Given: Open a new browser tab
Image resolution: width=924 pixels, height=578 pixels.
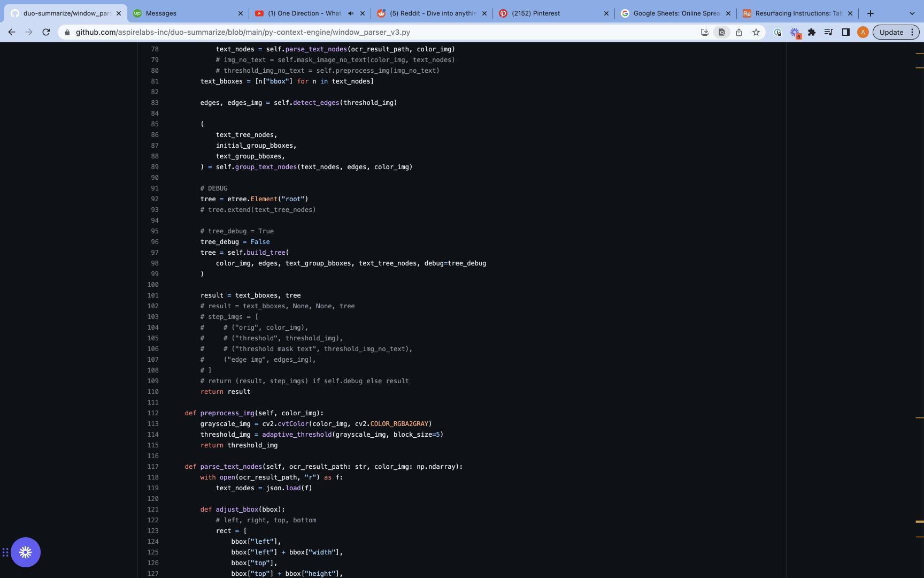Looking at the screenshot, I should (870, 13).
